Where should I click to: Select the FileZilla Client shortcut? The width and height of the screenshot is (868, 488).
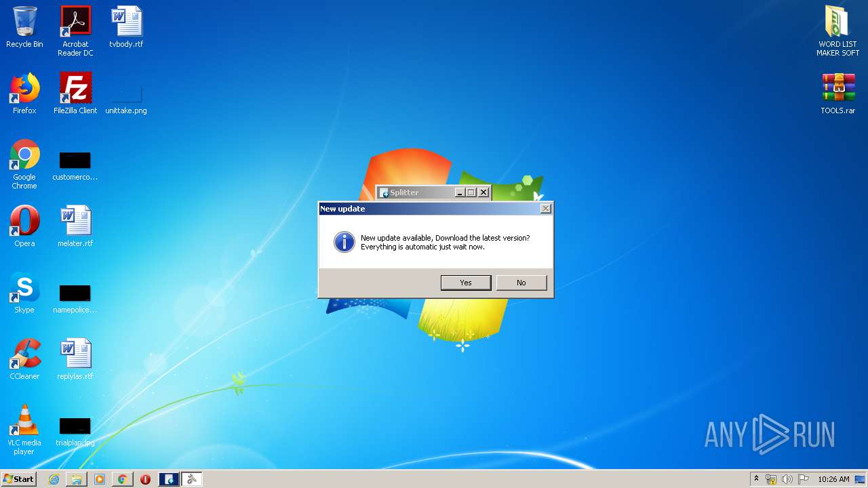tap(75, 94)
